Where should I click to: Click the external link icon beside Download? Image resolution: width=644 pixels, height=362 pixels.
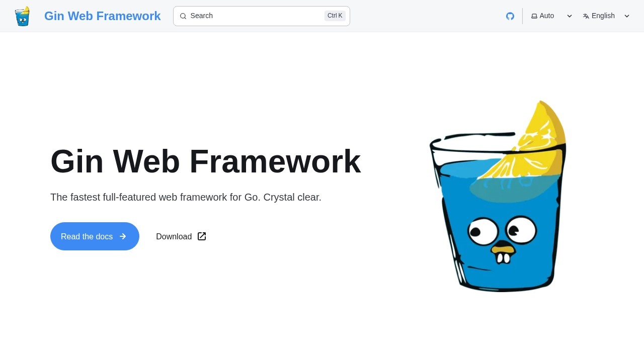click(202, 236)
